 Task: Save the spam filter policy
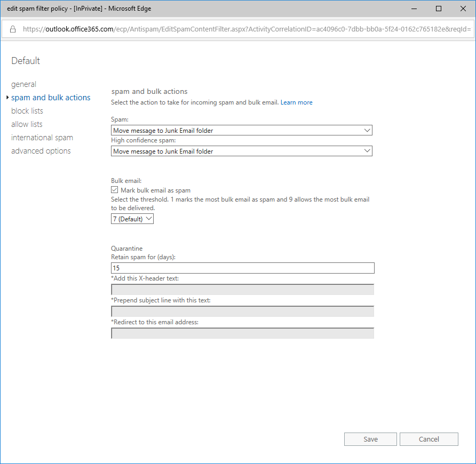pos(370,439)
